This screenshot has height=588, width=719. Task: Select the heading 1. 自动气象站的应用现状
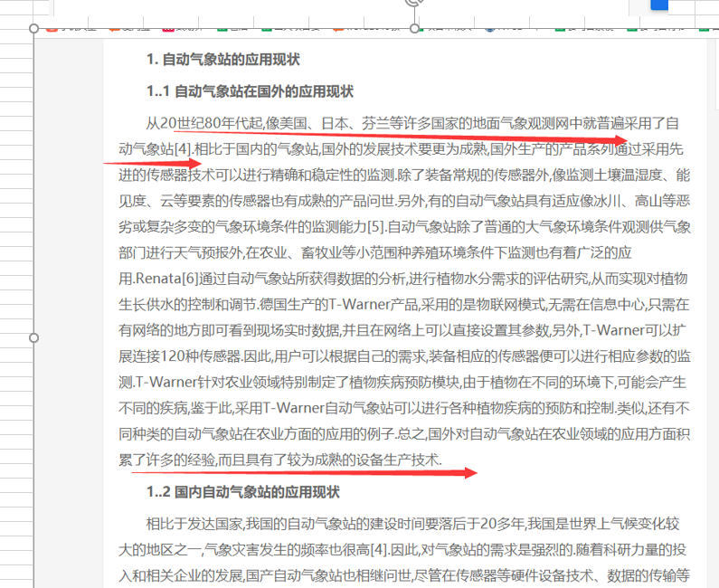tap(222, 61)
